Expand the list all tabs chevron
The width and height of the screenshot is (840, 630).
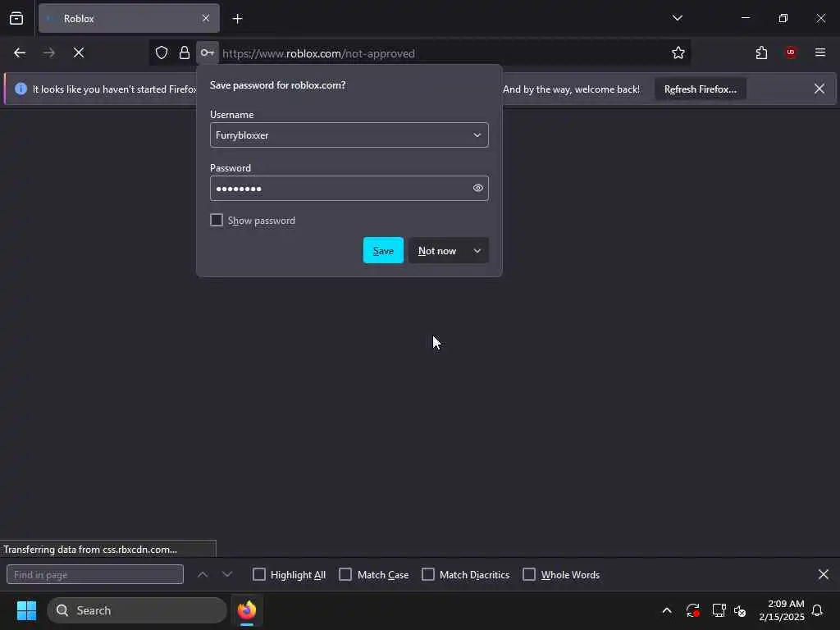(677, 18)
